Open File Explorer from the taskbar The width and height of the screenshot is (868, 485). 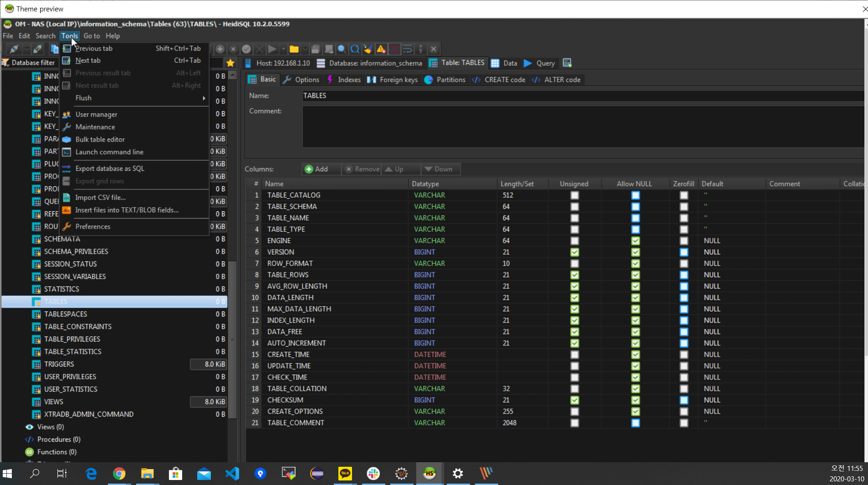point(148,474)
